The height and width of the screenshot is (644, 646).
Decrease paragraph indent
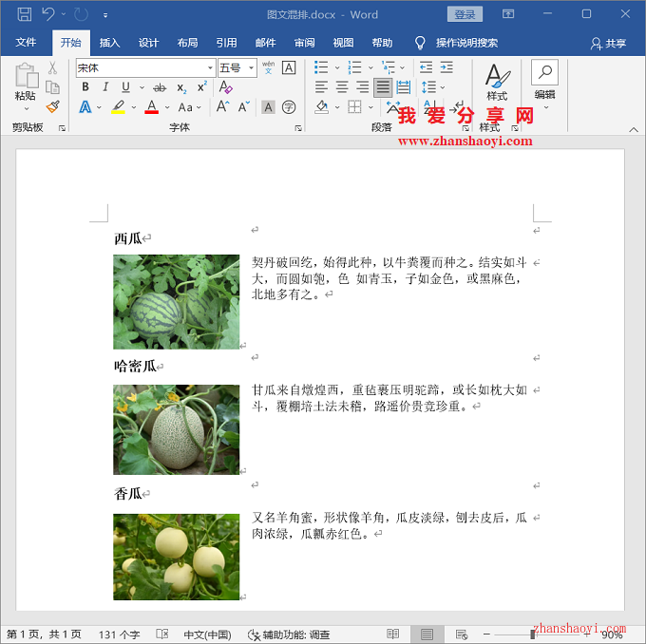click(x=426, y=67)
